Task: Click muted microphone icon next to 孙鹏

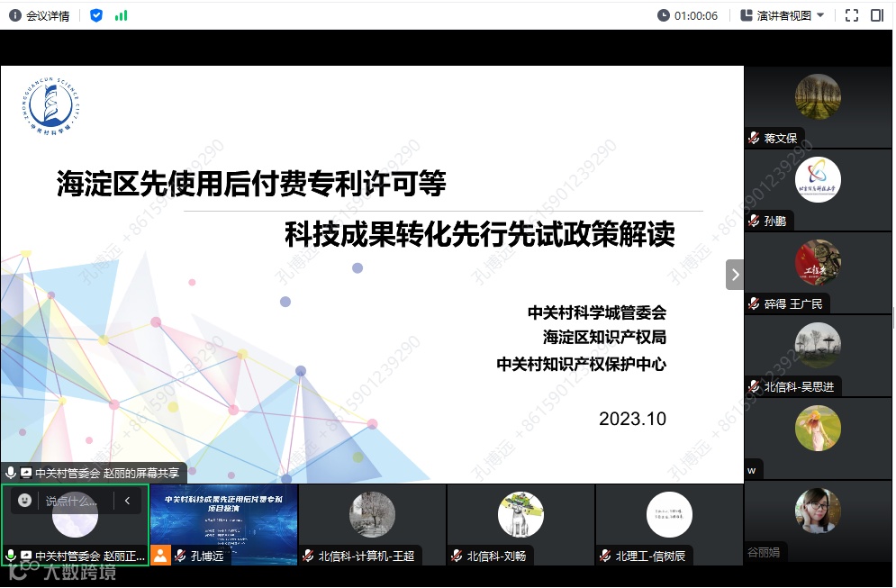Action: tap(755, 221)
